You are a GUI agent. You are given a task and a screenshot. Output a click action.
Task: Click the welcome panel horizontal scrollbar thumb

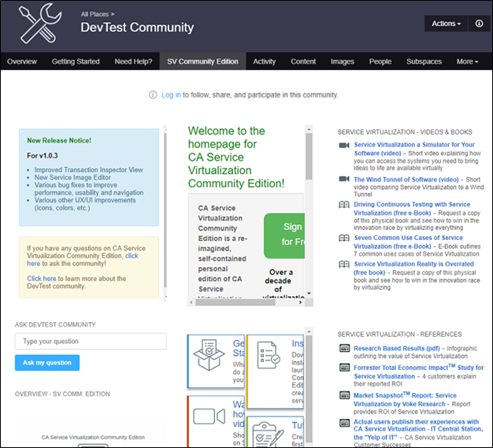(235, 302)
